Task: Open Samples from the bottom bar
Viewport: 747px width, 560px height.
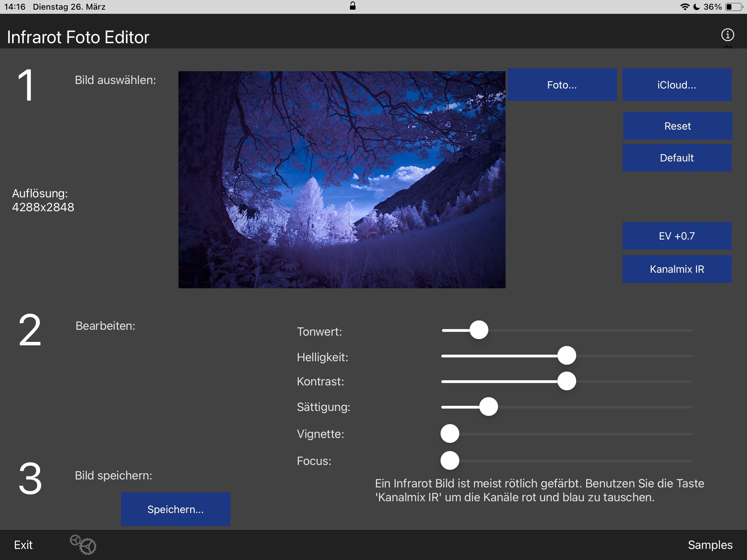Action: click(x=710, y=545)
